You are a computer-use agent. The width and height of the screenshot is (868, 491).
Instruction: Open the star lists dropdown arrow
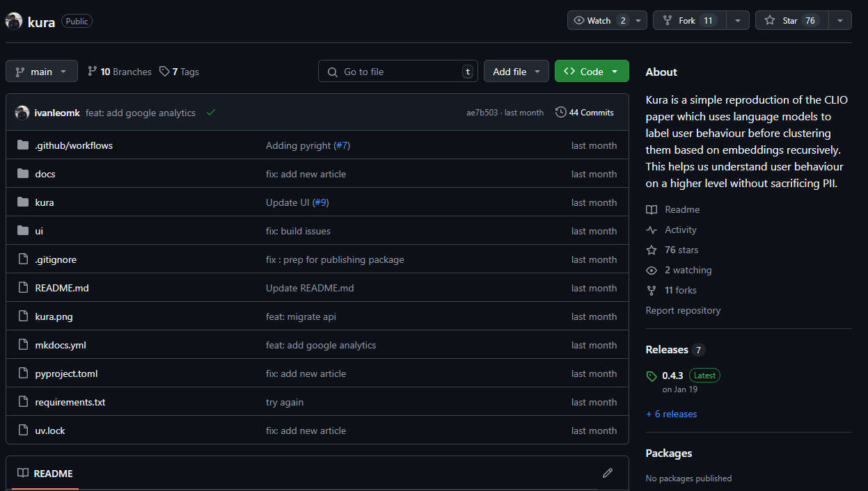pos(840,21)
